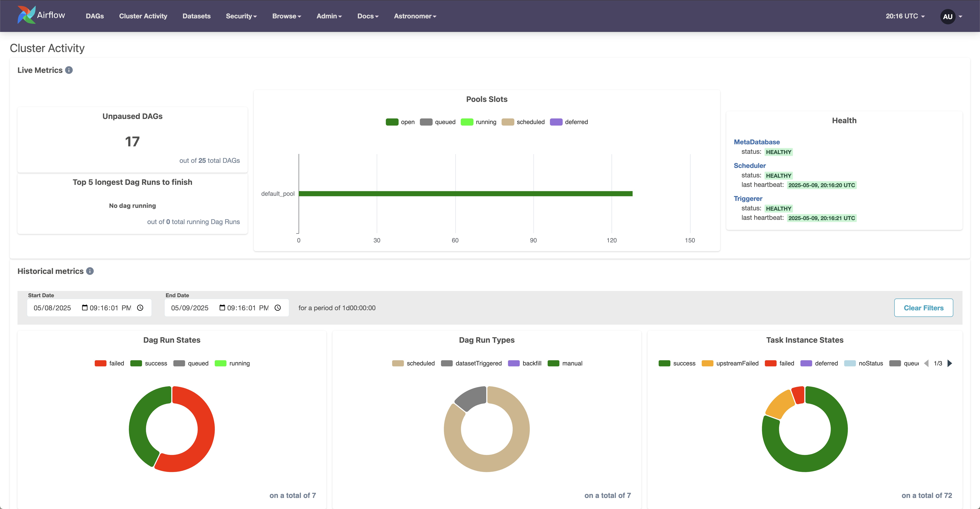Toggle datasetTriggered in Dag Run Types legend
The width and height of the screenshot is (980, 509).
pos(471,363)
